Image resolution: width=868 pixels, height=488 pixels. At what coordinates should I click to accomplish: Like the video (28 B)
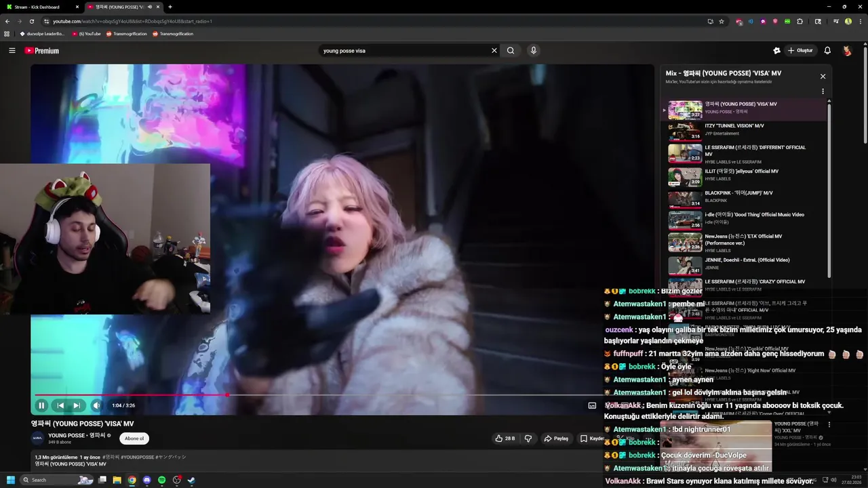(505, 439)
